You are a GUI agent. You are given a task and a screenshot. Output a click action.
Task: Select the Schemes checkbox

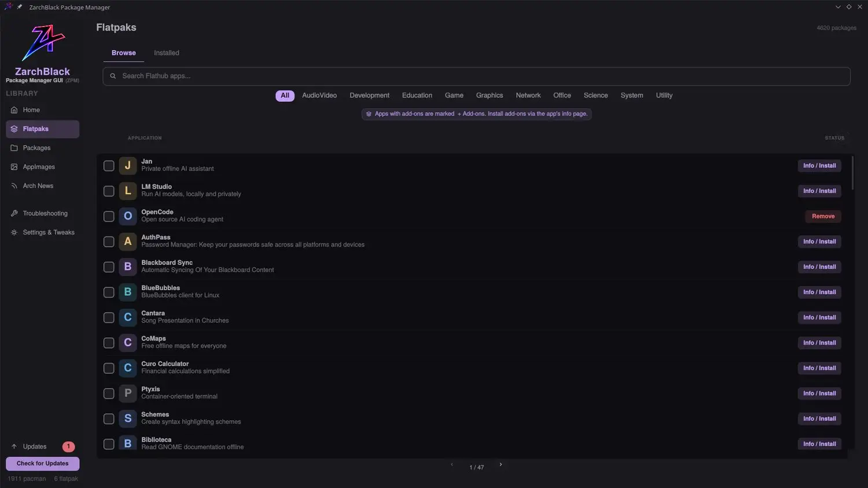(109, 419)
